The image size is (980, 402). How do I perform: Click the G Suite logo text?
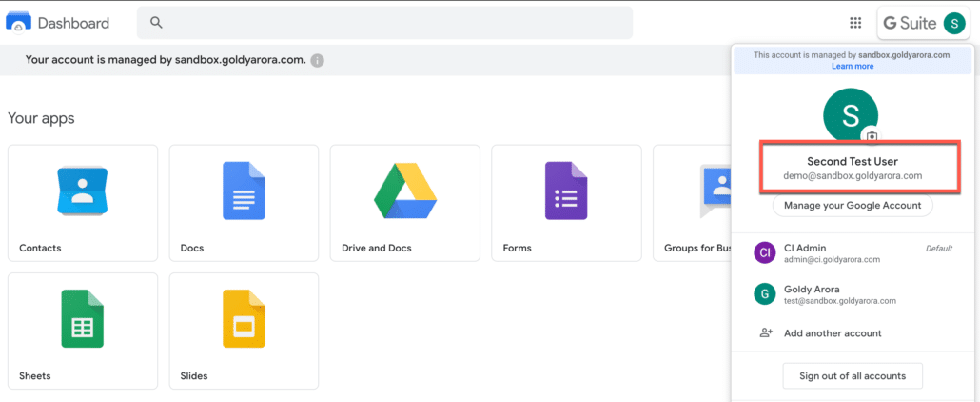click(x=910, y=24)
